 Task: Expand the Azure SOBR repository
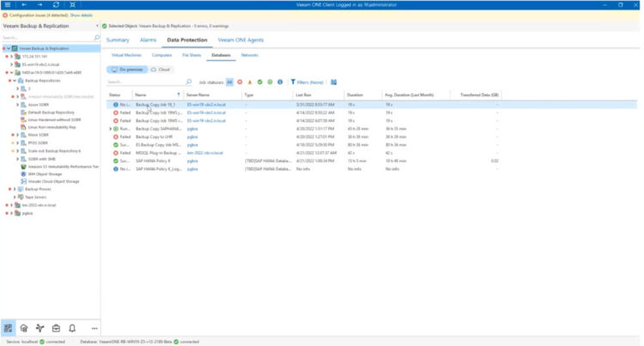tap(18, 105)
